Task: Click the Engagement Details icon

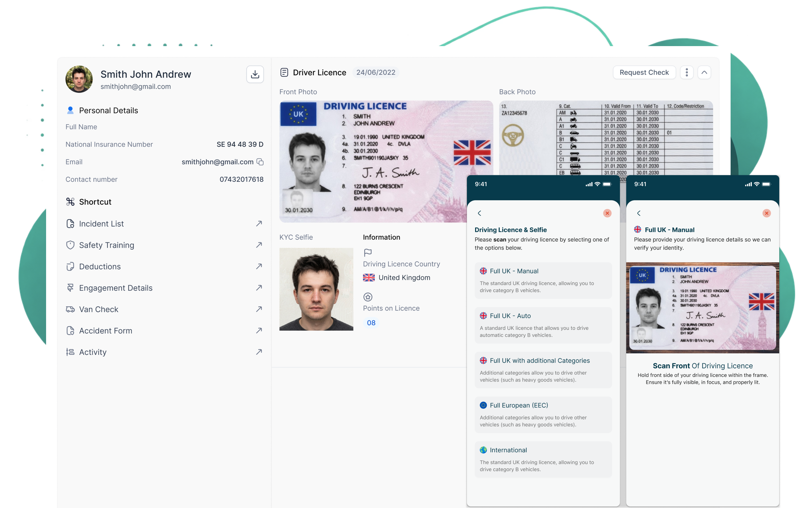Action: [x=70, y=288]
